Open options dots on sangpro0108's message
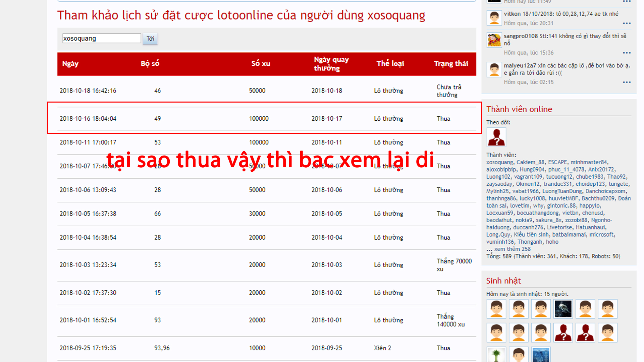Screen dimensions: 644x362 [x=627, y=53]
